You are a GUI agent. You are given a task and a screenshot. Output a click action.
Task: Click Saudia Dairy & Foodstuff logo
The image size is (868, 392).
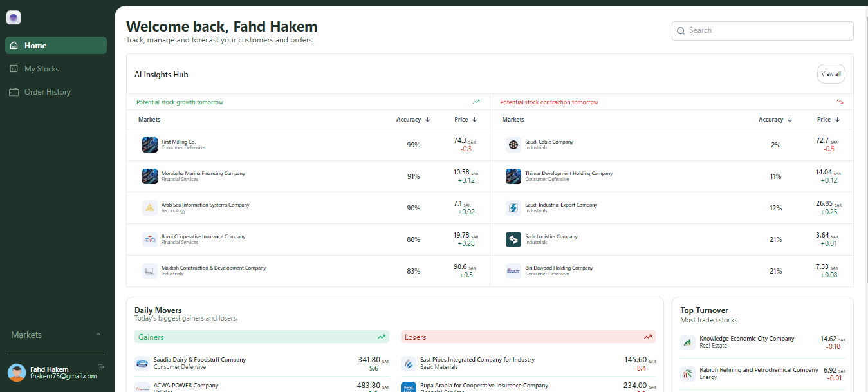tap(142, 364)
